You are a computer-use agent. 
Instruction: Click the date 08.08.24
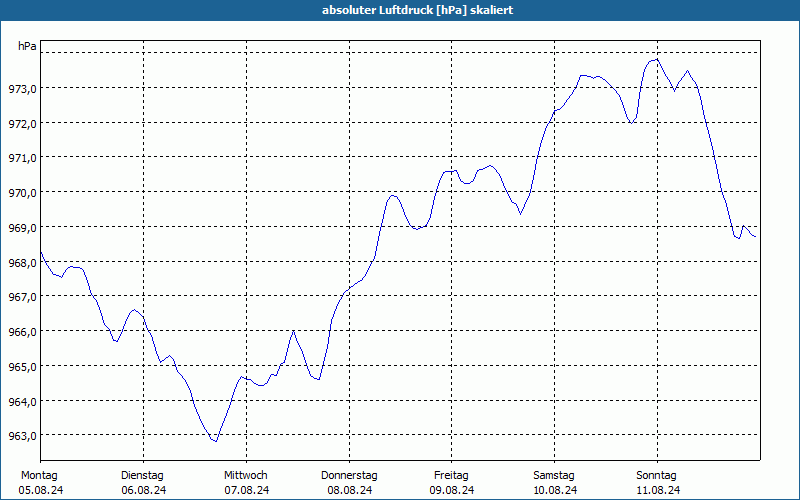coord(350,490)
